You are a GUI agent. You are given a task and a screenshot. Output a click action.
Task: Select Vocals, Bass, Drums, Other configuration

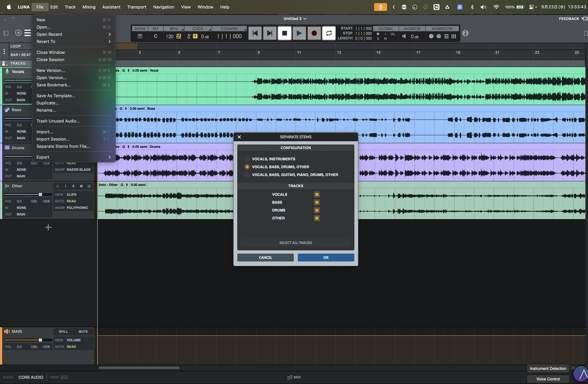click(247, 167)
